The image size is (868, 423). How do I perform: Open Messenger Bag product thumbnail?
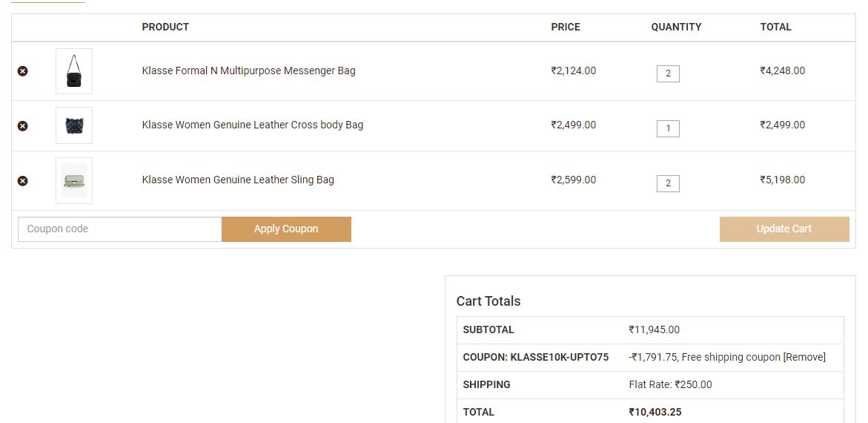click(x=74, y=71)
